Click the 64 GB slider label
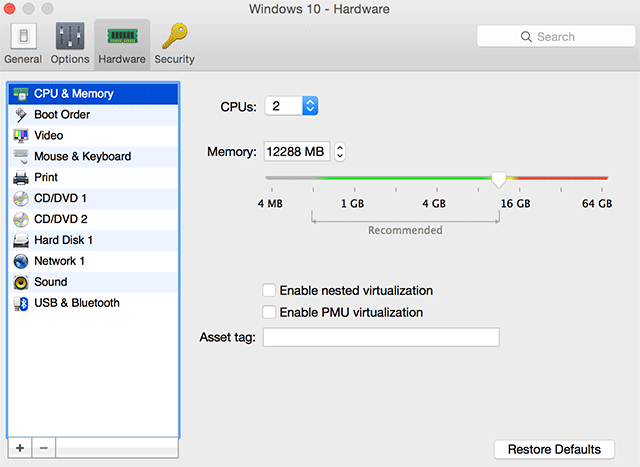This screenshot has height=467, width=640. pyautogui.click(x=597, y=203)
